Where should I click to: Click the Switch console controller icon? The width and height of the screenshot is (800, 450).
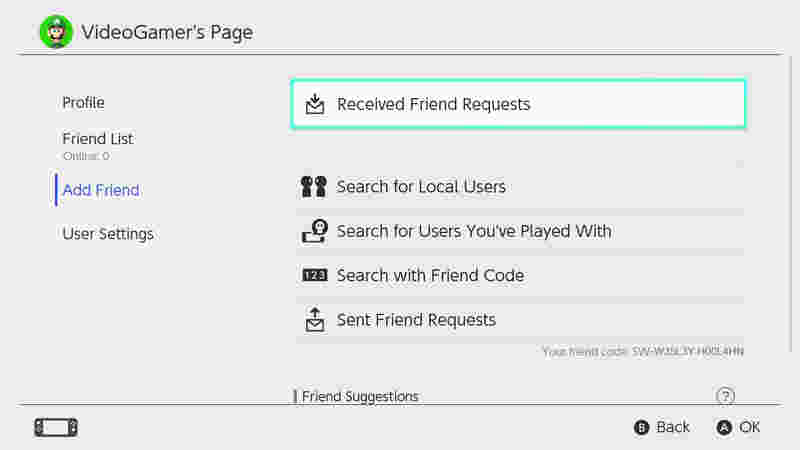point(56,428)
